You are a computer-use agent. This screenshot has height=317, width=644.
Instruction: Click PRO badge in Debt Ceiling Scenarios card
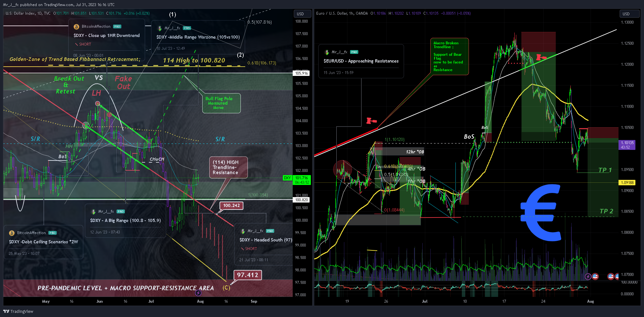53,233
